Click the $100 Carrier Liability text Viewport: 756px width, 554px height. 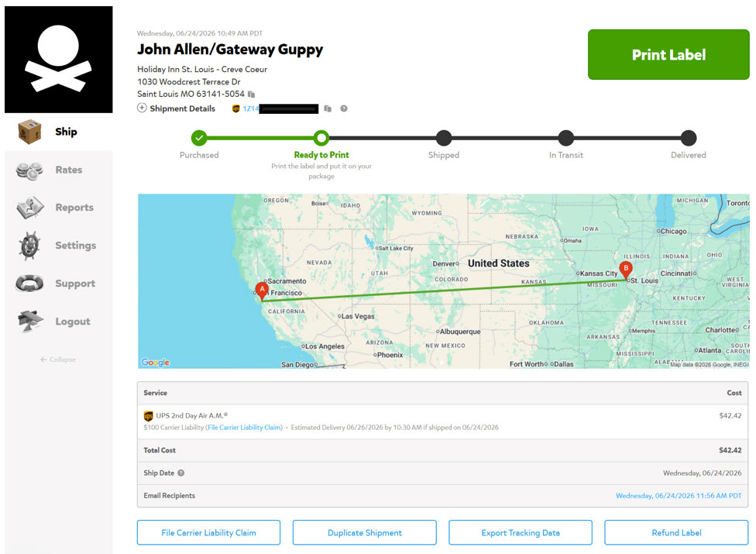tap(174, 428)
